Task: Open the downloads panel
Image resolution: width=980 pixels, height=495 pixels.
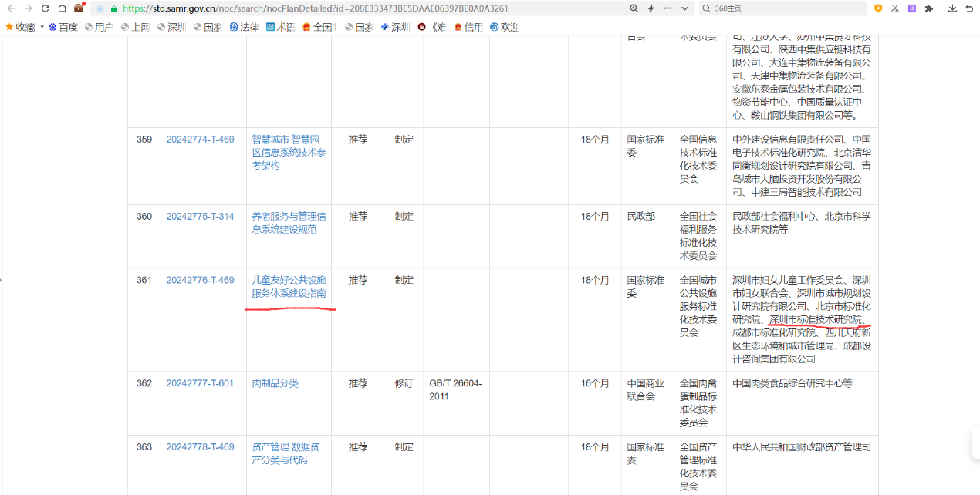Action: pos(952,8)
